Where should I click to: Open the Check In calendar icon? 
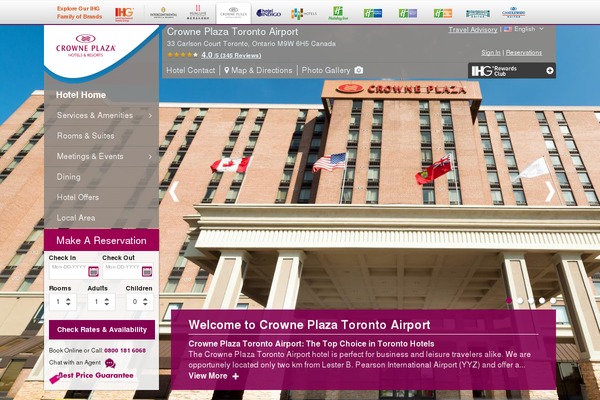coord(93,271)
